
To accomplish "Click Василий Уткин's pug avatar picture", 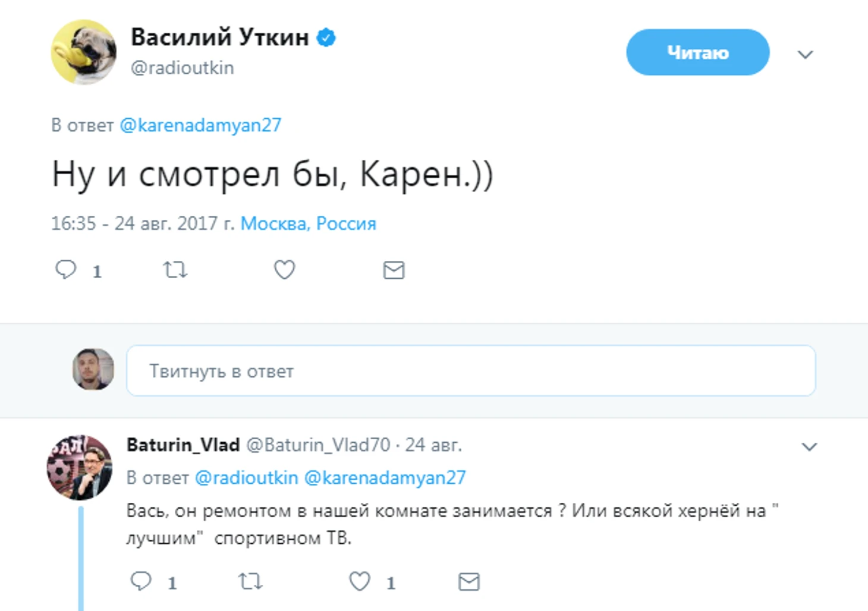I will [x=84, y=53].
